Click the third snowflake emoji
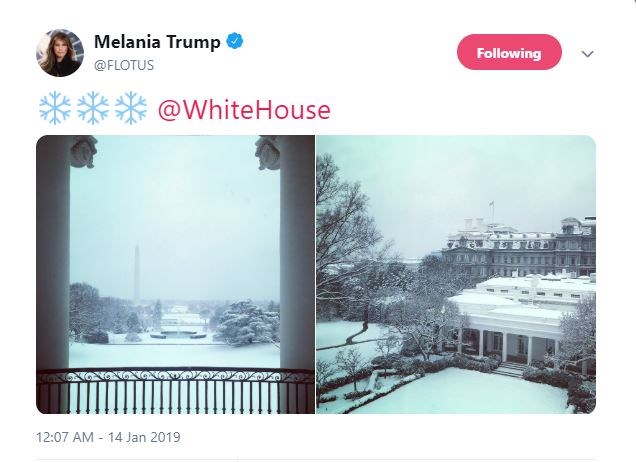The width and height of the screenshot is (636, 462). tap(130, 108)
